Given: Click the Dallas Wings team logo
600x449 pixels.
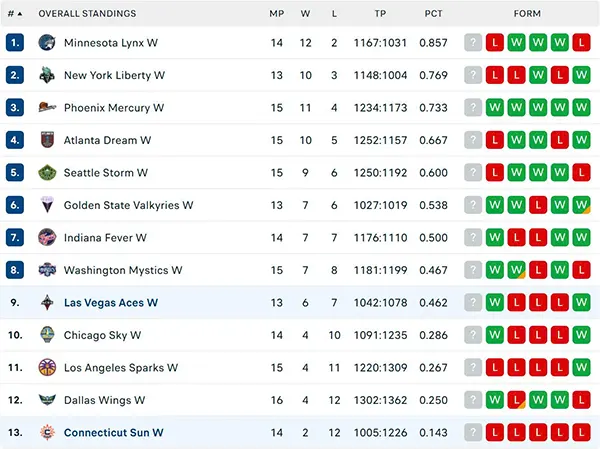Looking at the screenshot, I should click(x=47, y=400).
